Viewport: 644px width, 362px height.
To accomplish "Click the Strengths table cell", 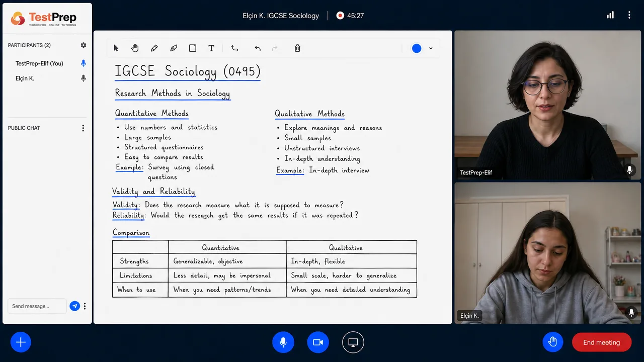I will coord(140,261).
